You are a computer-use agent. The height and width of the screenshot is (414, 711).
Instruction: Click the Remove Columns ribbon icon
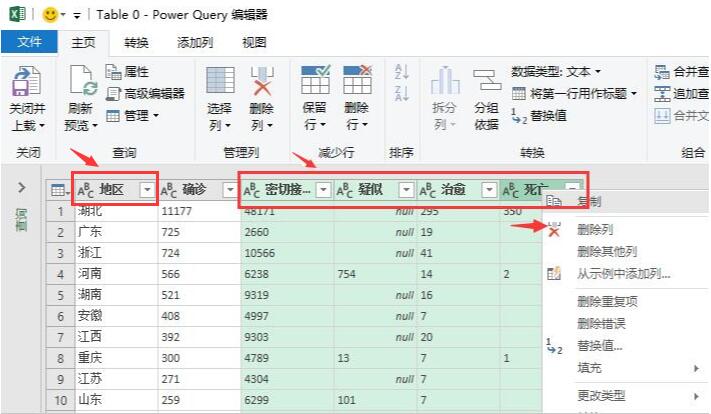coord(262,82)
